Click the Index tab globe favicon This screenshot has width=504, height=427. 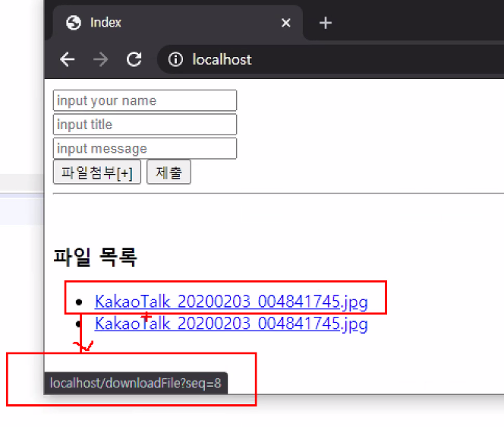click(x=74, y=23)
